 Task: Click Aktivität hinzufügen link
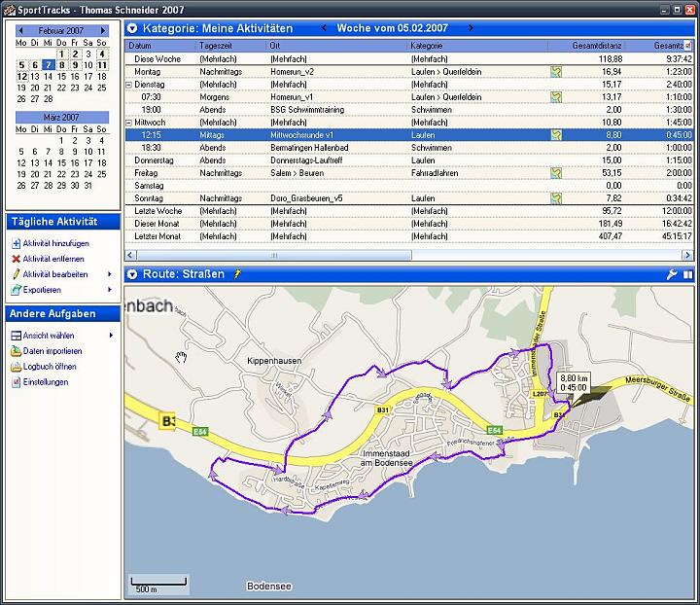(x=55, y=243)
